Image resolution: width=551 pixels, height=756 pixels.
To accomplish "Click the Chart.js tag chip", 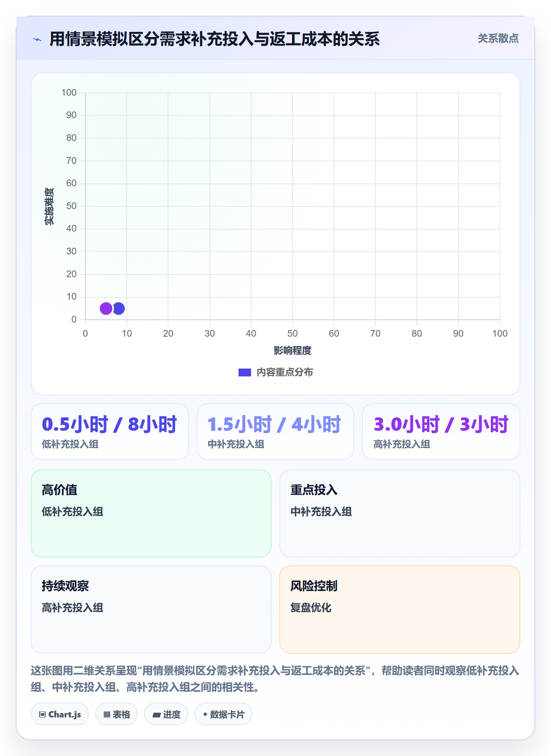I will (60, 714).
